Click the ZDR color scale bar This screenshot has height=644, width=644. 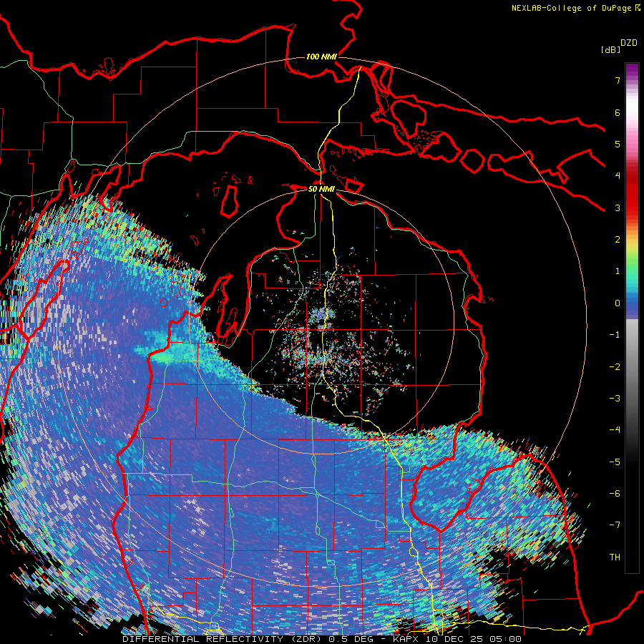coord(632,318)
